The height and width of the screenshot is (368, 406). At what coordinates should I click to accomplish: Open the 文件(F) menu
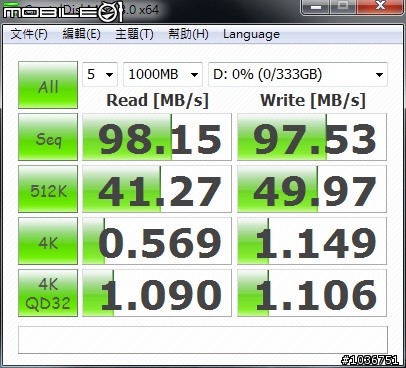click(x=29, y=34)
